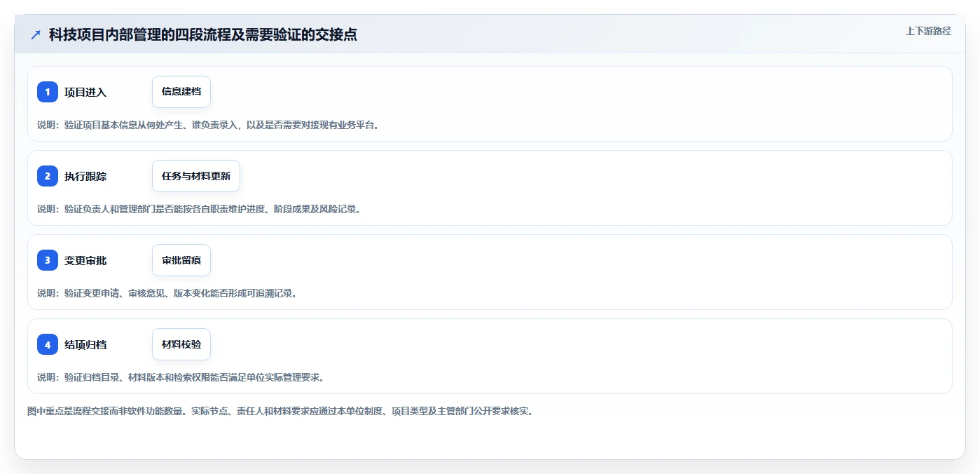Viewport: 980px width, 474px height.
Task: Click the arrow icon beside the title
Action: (36, 34)
